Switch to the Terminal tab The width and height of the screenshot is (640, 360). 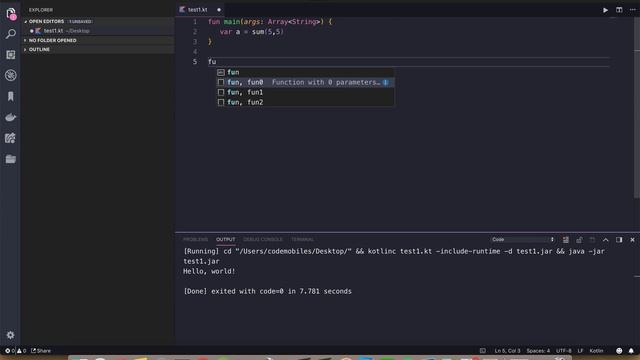pyautogui.click(x=302, y=240)
